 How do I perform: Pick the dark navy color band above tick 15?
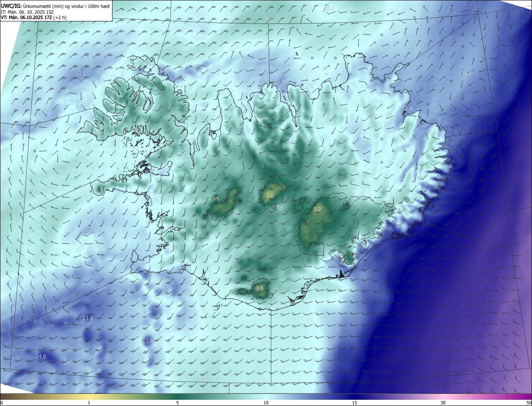(355, 397)
